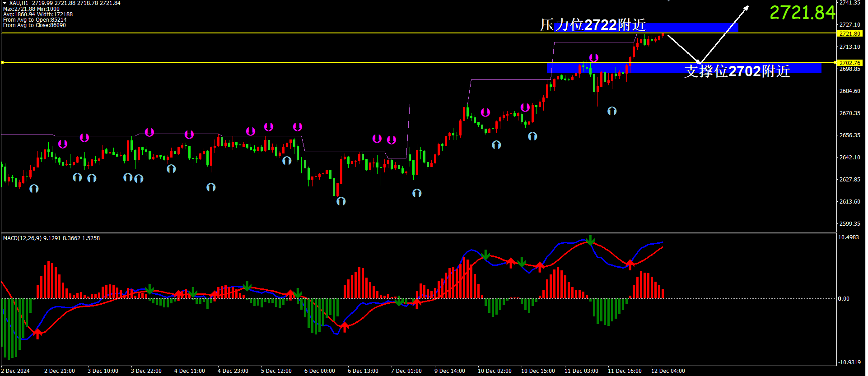This screenshot has height=376, width=868.
Task: Click the large green 2721.84 price display
Action: (x=802, y=13)
